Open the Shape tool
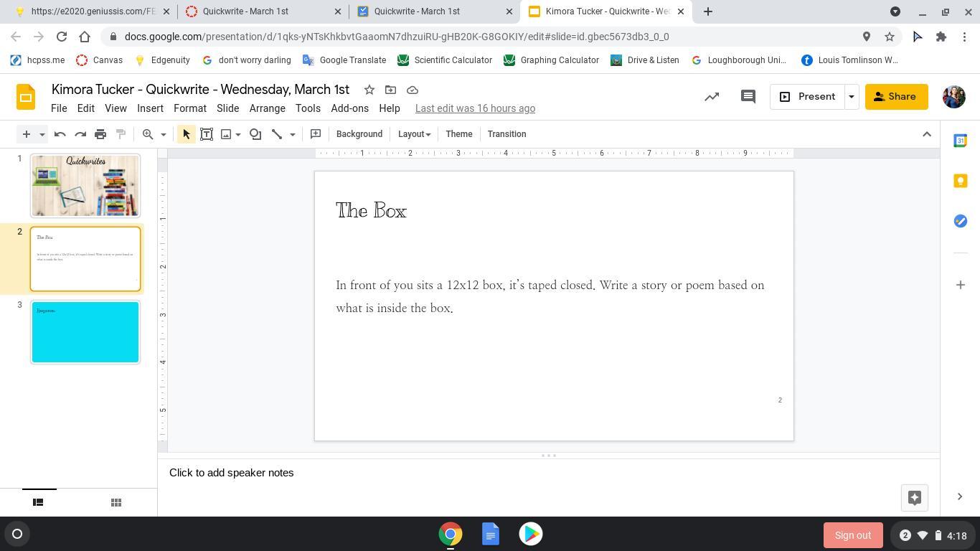This screenshot has height=551, width=980. tap(255, 134)
